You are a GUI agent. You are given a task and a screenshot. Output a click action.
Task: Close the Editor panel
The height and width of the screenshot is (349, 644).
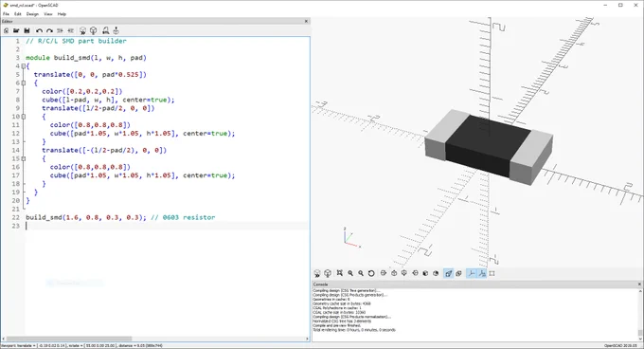tap(306, 21)
